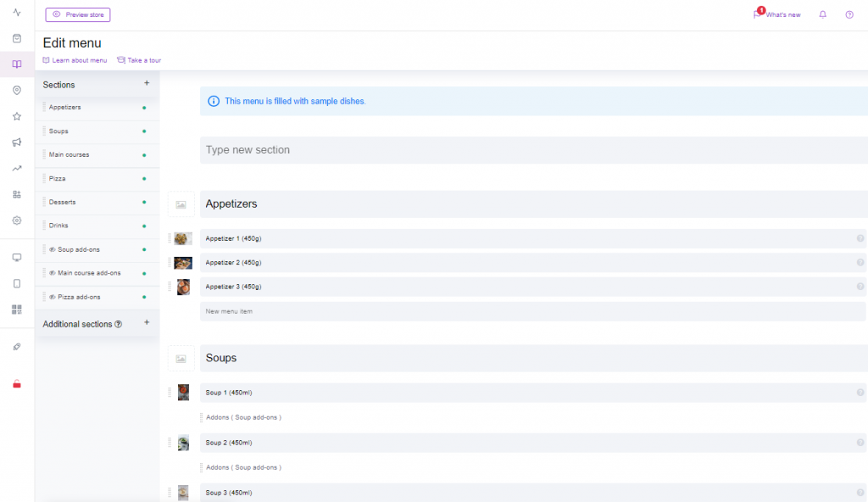
Task: Toggle the green status dot for Pizza
Action: pyautogui.click(x=144, y=179)
